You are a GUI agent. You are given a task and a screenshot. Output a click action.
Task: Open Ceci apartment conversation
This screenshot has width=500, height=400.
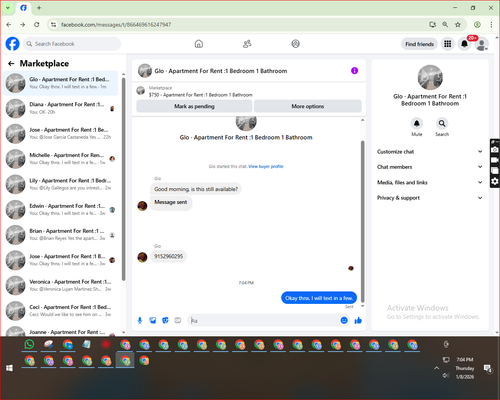tap(61, 310)
